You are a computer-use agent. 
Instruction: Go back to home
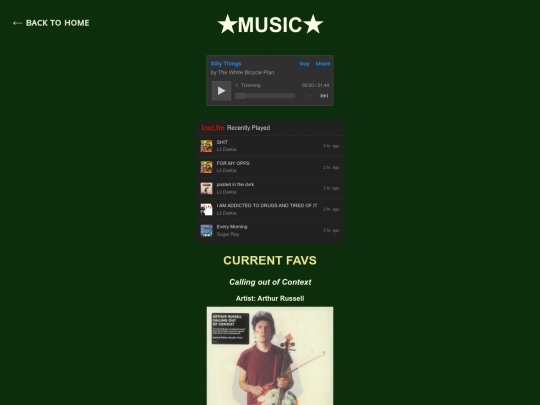(51, 23)
